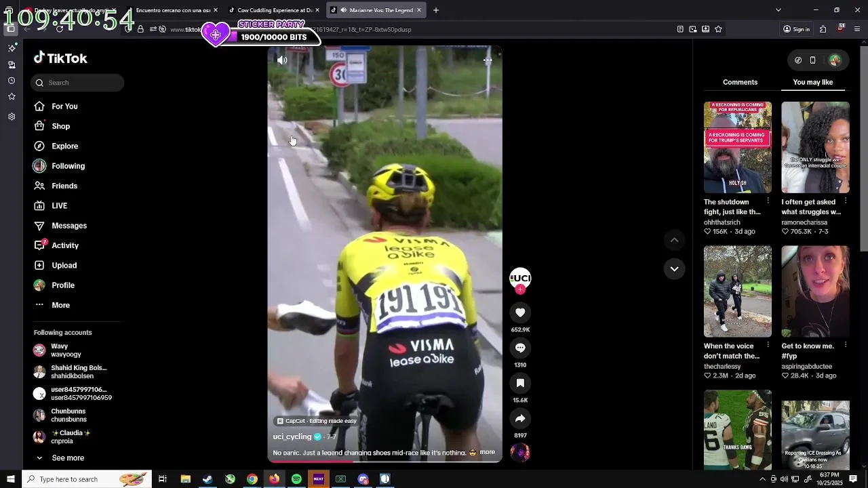This screenshot has width=868, height=488.
Task: Expand caption by clicking 'more'
Action: 487,452
